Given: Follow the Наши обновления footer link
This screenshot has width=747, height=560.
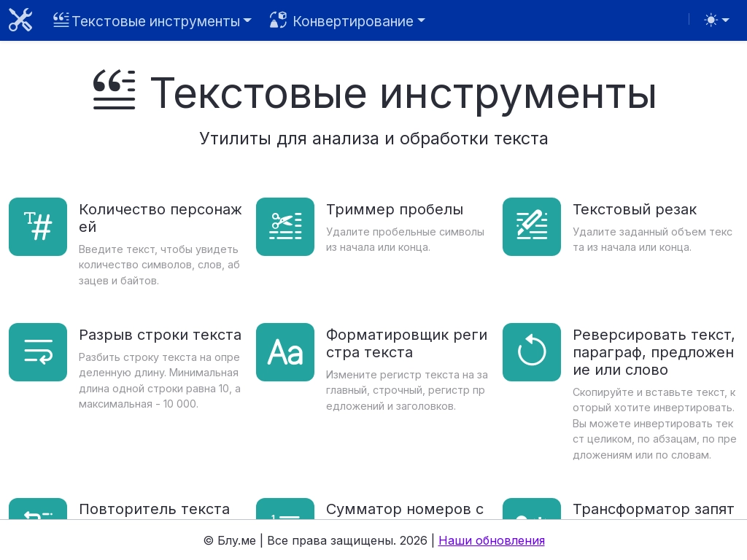Looking at the screenshot, I should pyautogui.click(x=492, y=540).
